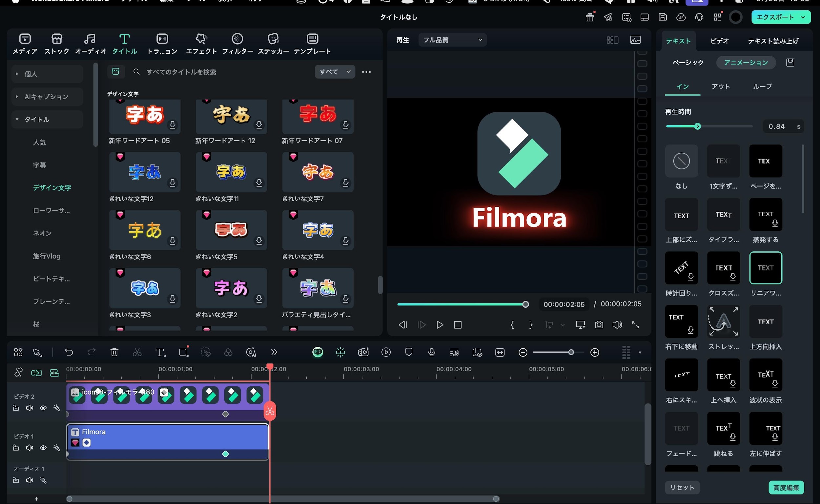Select the crop tool in timeline toolbar
The image size is (820, 504).
point(183,352)
